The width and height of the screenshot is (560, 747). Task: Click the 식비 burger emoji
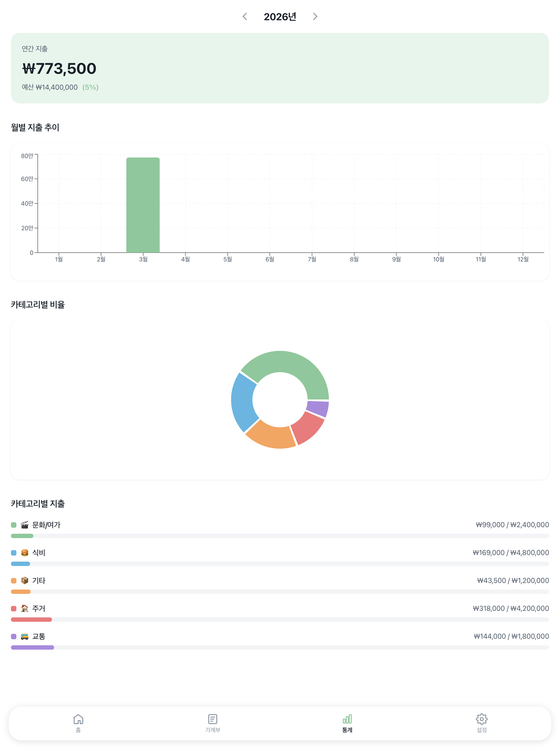pyautogui.click(x=25, y=553)
